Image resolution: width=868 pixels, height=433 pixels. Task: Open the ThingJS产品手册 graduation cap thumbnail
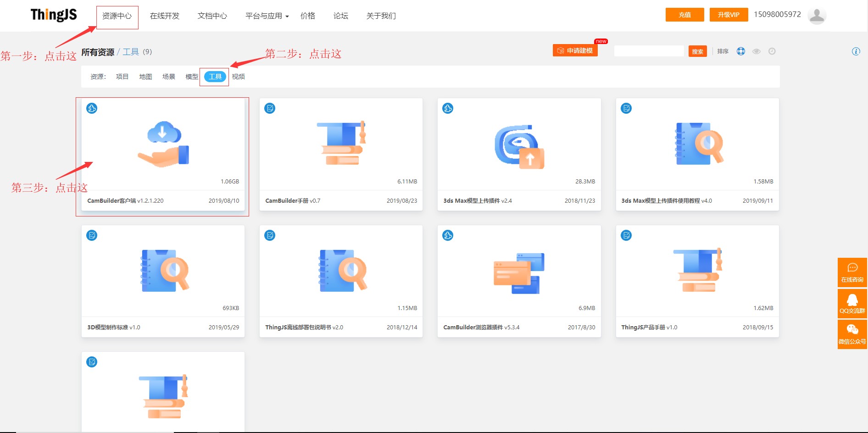tap(698, 270)
